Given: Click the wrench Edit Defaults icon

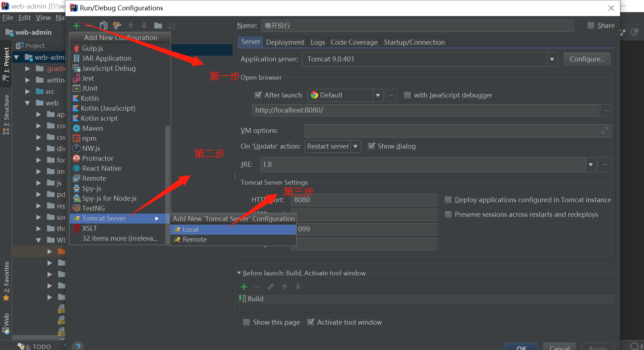Looking at the screenshot, I should tap(117, 26).
